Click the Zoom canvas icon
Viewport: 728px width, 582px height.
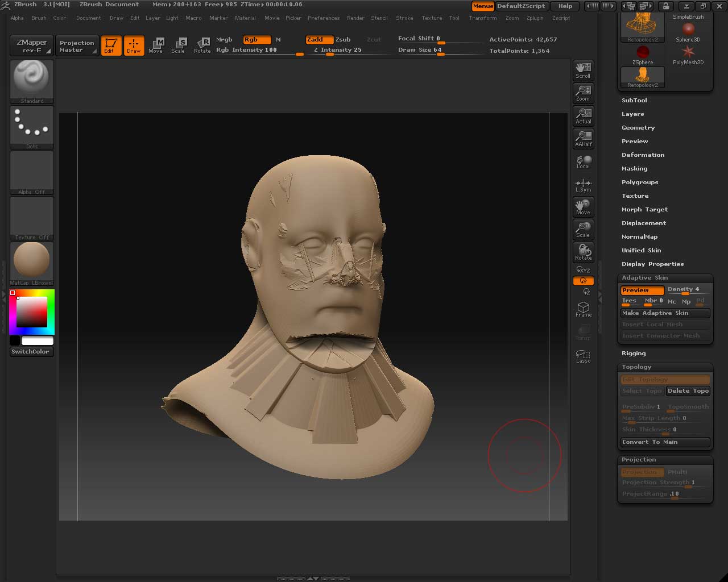[583, 93]
